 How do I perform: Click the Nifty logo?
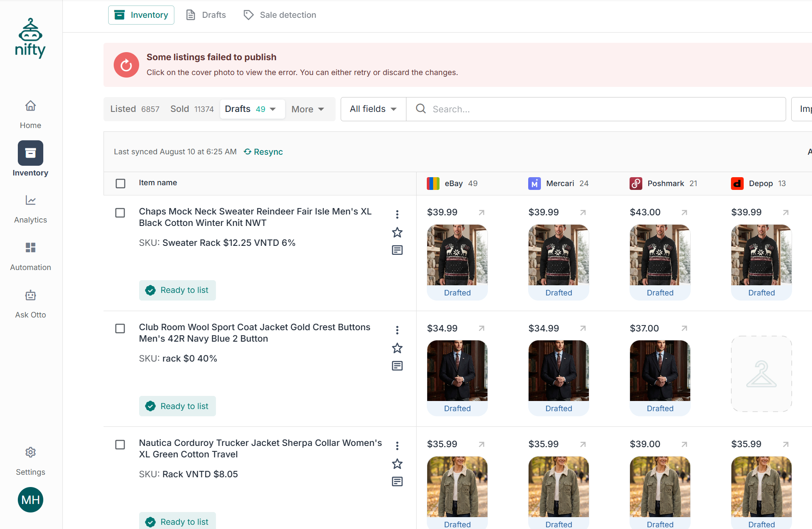(30, 38)
